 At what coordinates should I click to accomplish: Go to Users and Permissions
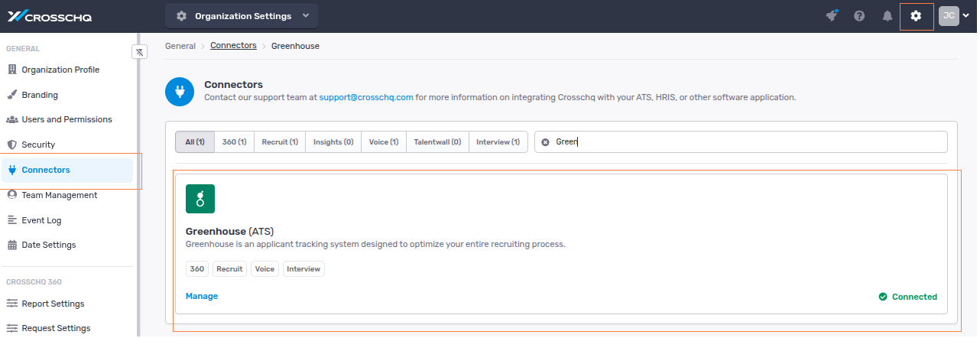point(67,119)
